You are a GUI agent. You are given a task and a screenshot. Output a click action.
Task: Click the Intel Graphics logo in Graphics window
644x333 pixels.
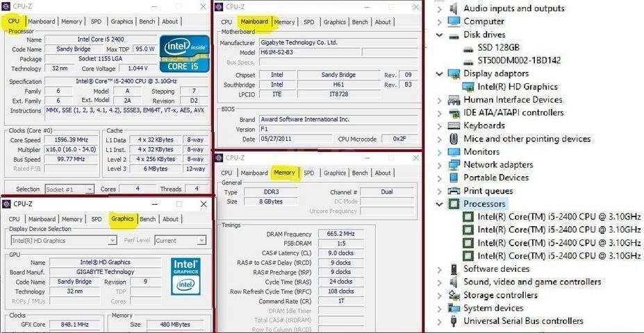(185, 276)
